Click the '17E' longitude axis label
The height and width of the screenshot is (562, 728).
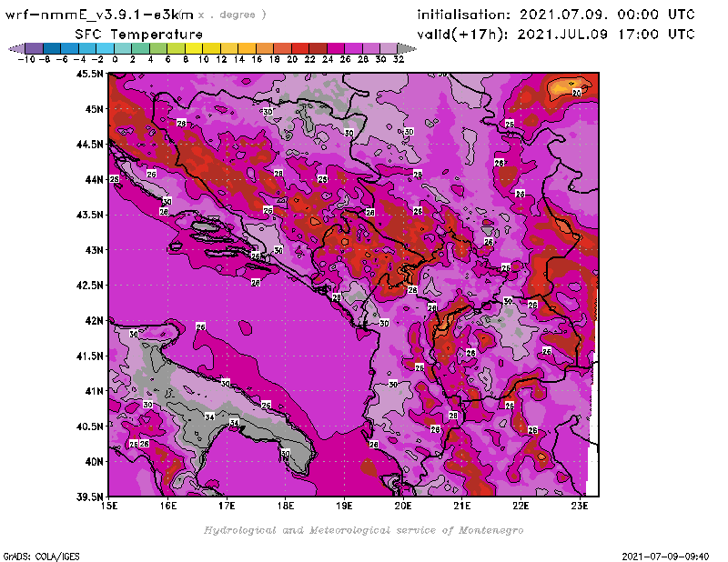click(227, 506)
